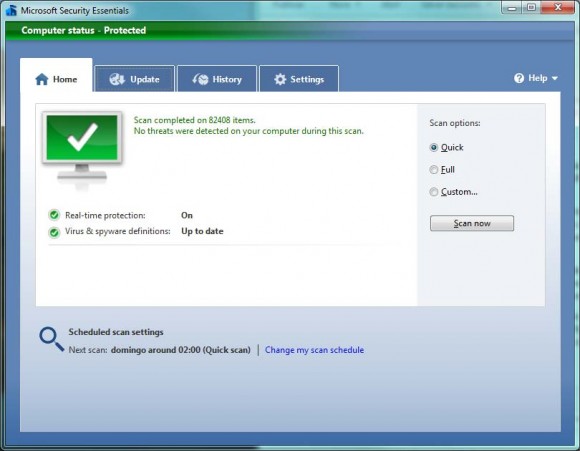Screen dimensions: 580x451
Task: Open the History tab
Action: [x=217, y=78]
